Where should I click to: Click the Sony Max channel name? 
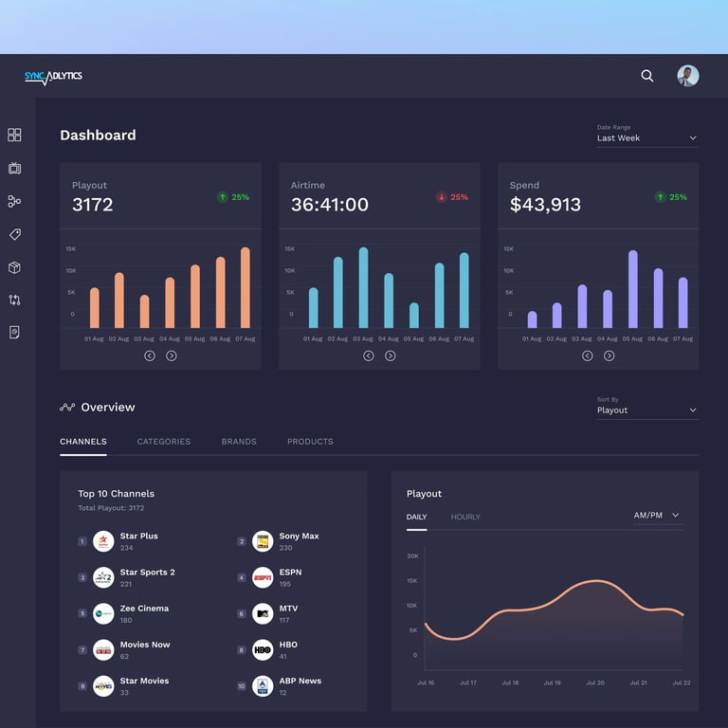click(x=299, y=536)
